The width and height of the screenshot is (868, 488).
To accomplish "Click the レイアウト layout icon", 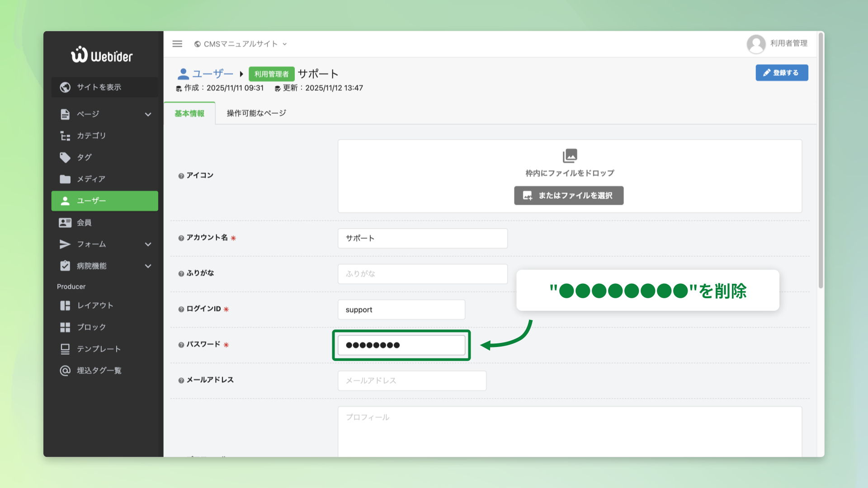I will pyautogui.click(x=65, y=306).
